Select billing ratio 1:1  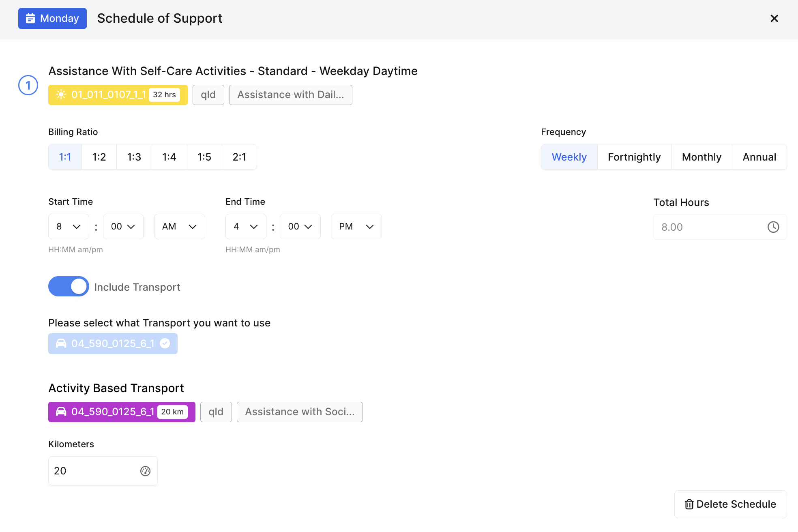click(65, 157)
